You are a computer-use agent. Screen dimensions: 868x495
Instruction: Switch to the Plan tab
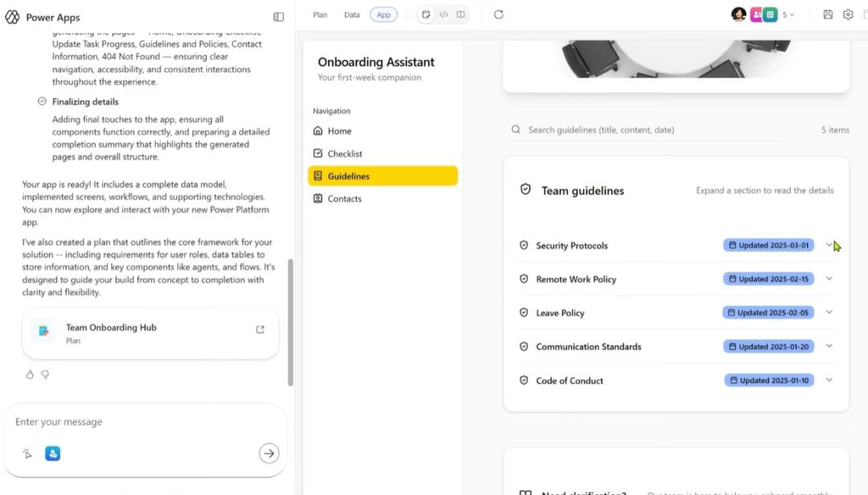pyautogui.click(x=320, y=14)
